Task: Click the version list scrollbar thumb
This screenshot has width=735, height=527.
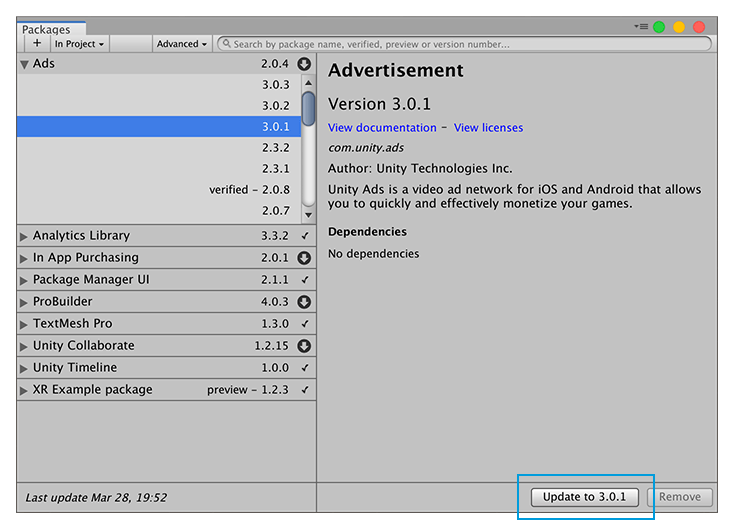Action: coord(308,109)
